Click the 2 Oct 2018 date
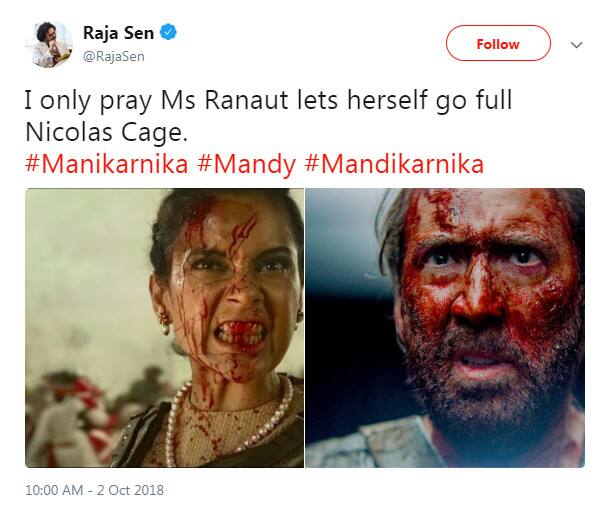Viewport: 610px width, 511px height. (x=132, y=490)
